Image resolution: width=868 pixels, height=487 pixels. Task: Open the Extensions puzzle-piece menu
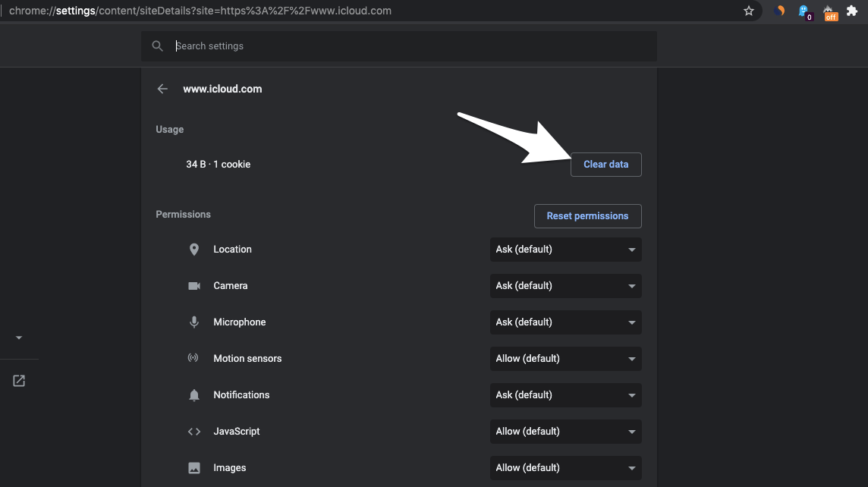[x=852, y=11]
